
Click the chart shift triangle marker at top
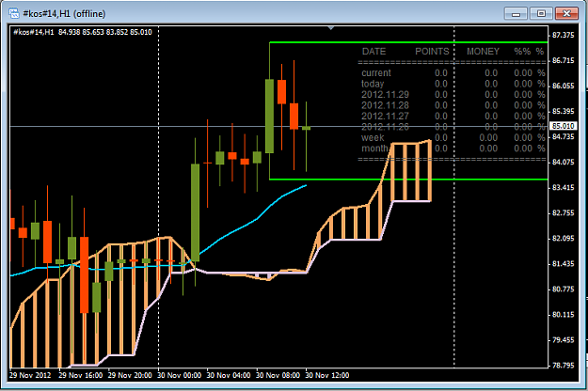point(331,28)
